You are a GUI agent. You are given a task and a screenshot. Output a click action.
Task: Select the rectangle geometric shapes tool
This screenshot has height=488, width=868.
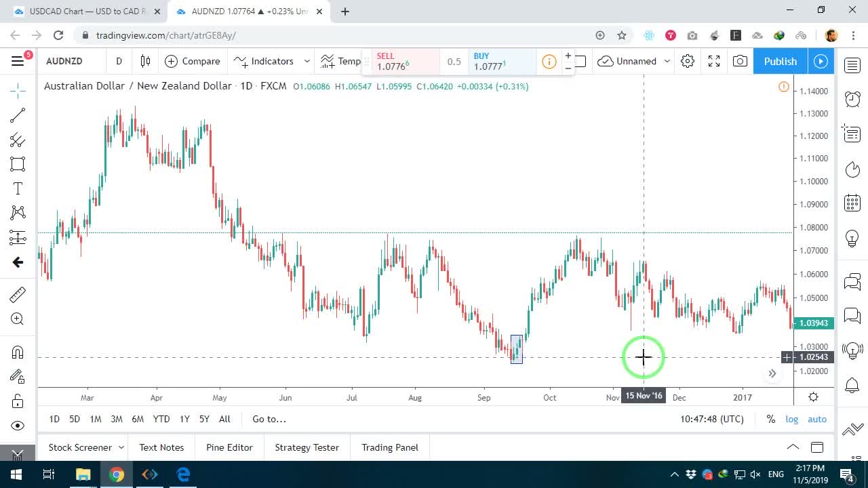coord(18,164)
